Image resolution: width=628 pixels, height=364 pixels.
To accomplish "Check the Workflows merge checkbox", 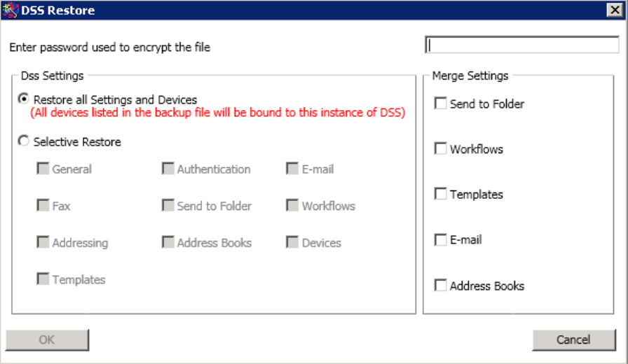I will 441,149.
